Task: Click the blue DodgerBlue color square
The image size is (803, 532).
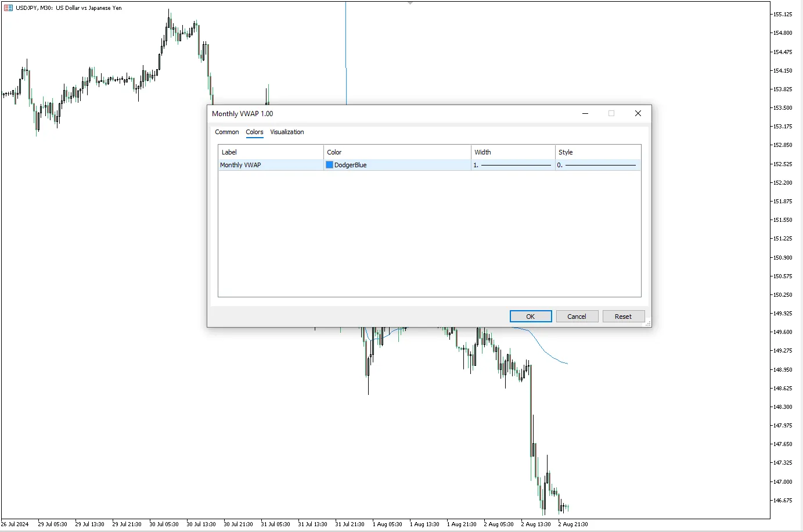Action: (329, 165)
